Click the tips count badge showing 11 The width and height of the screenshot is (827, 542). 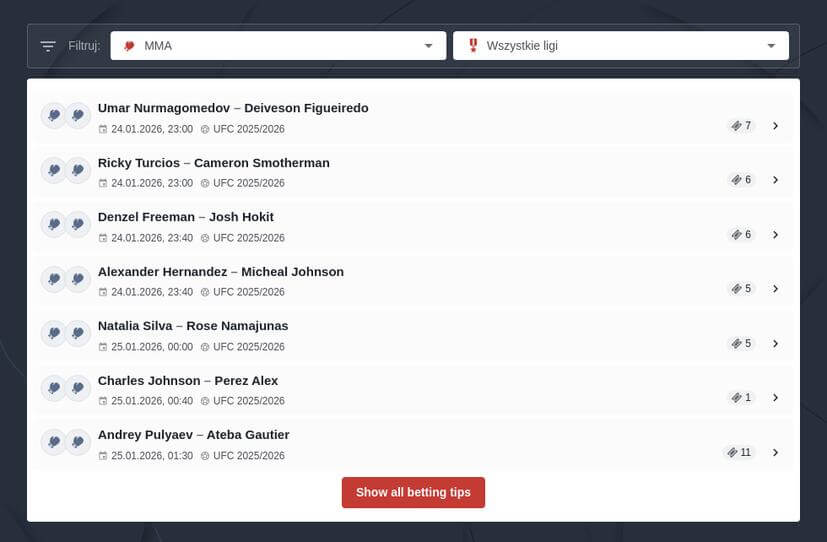(739, 452)
